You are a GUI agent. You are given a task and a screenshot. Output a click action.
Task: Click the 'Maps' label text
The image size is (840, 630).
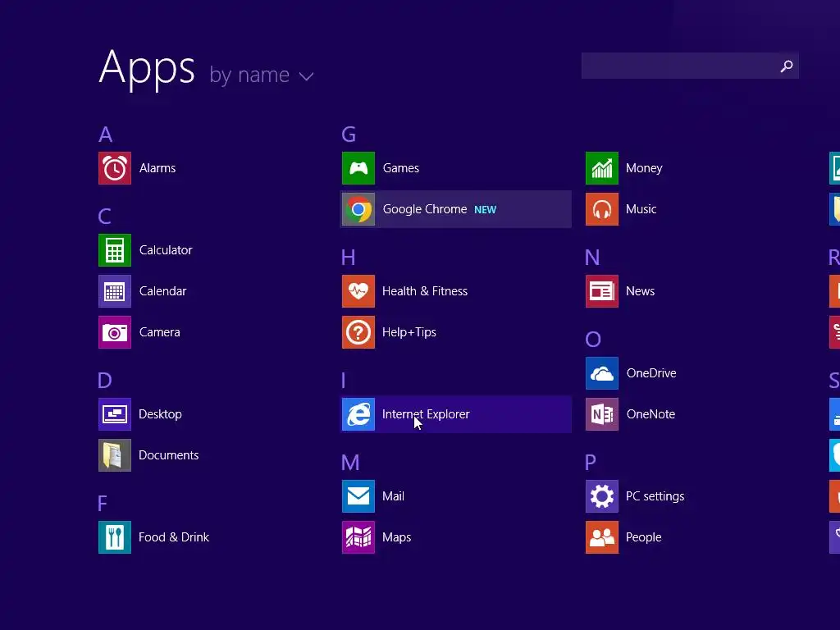[x=396, y=537]
